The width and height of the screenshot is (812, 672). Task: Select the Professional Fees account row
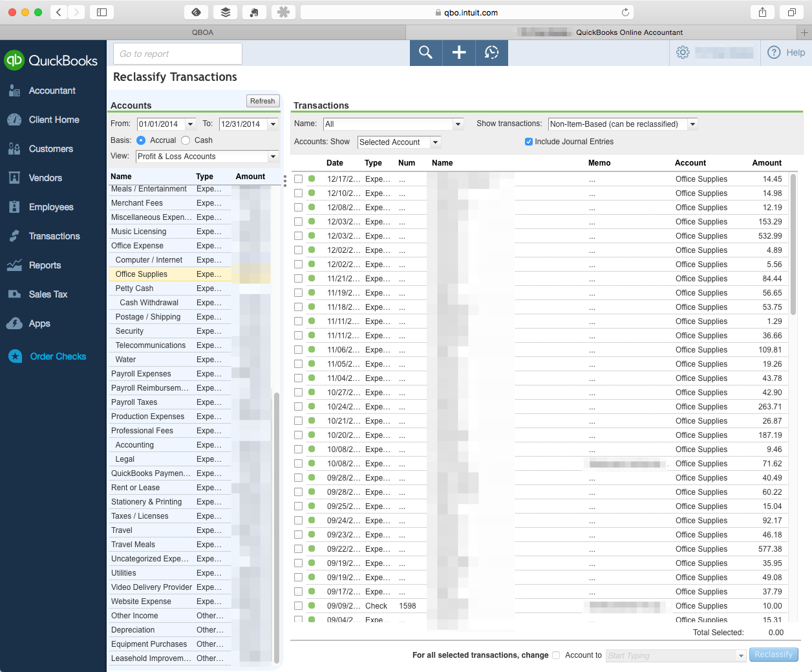pos(190,431)
